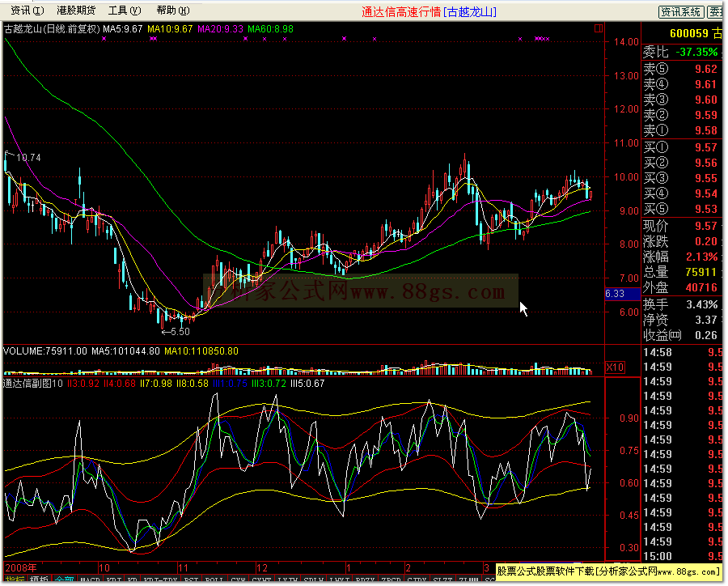
Task: Click the 卖① 9.58 ask row
Action: pyautogui.click(x=680, y=130)
